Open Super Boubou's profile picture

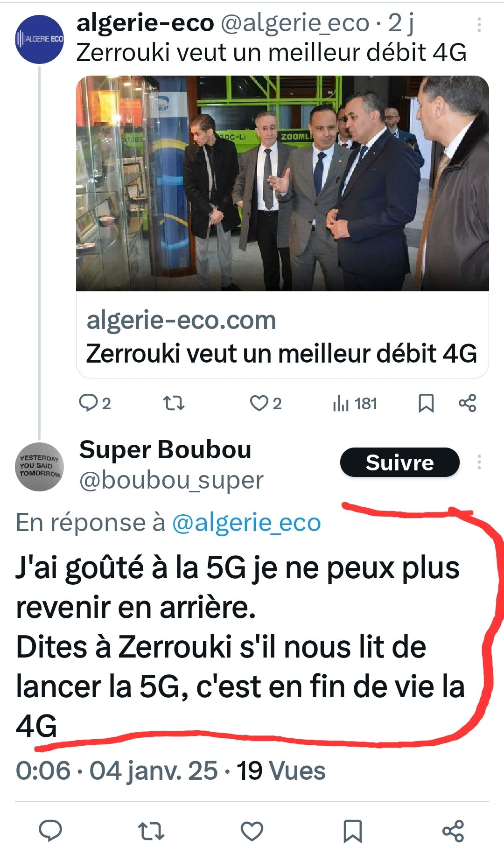(39, 467)
